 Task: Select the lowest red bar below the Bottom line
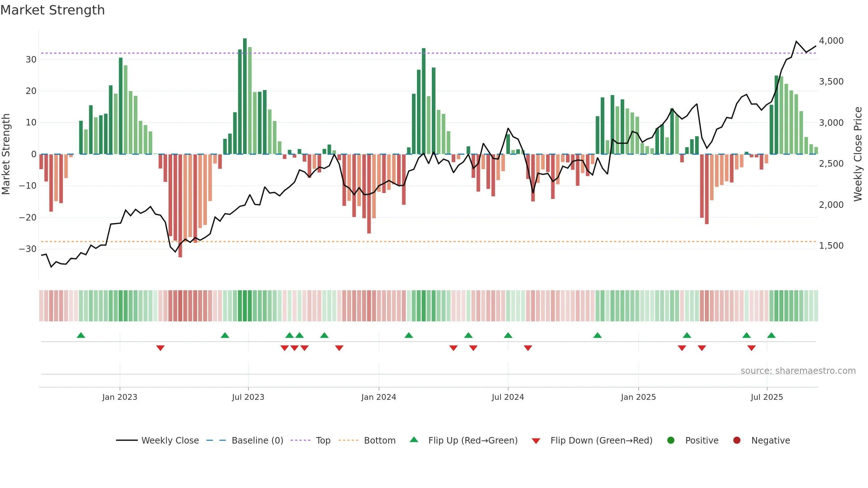[180, 206]
